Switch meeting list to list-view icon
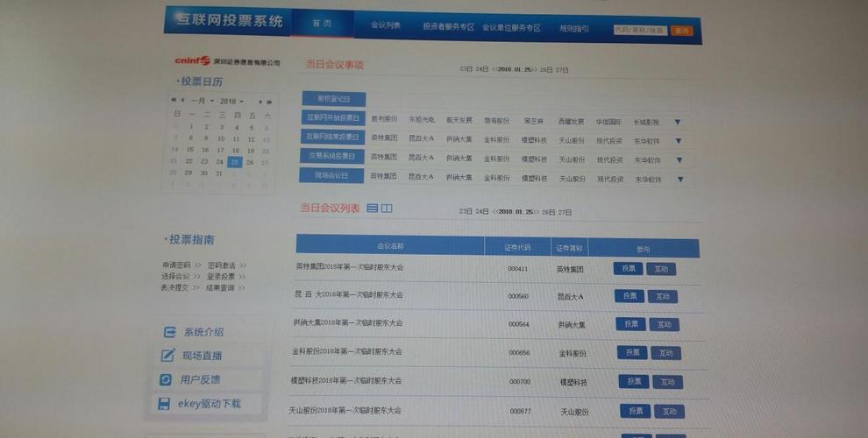Viewport: 868px width, 438px height. pyautogui.click(x=373, y=208)
